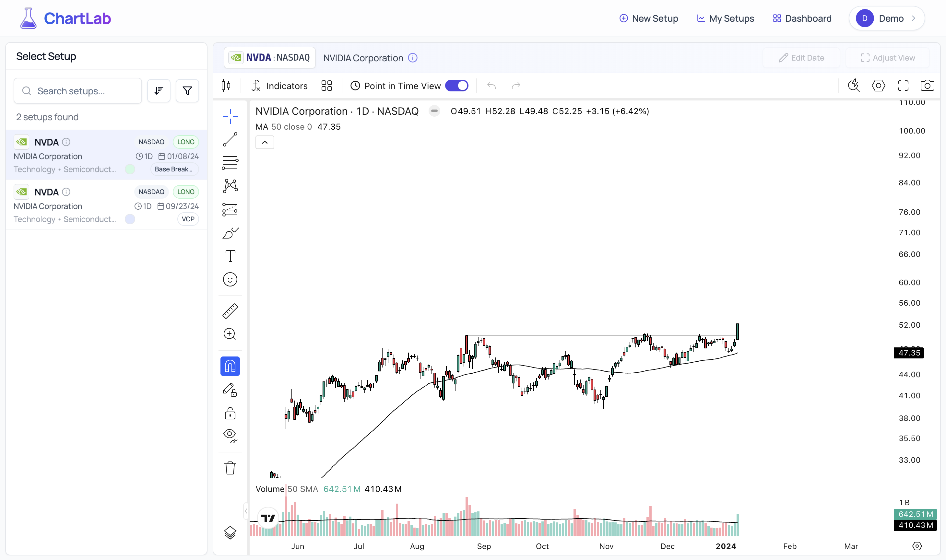Open the Indicators menu
The image size is (946, 560).
pos(279,86)
